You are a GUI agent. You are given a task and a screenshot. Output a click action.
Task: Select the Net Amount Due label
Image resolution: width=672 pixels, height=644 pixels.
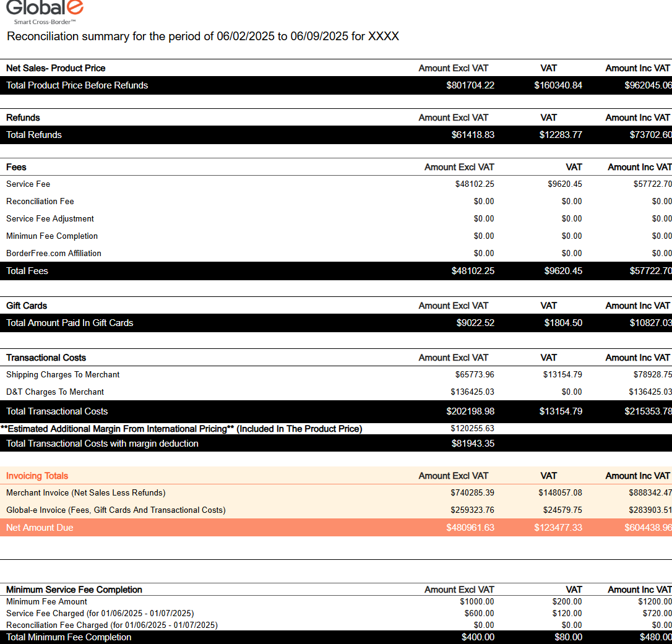(x=40, y=528)
